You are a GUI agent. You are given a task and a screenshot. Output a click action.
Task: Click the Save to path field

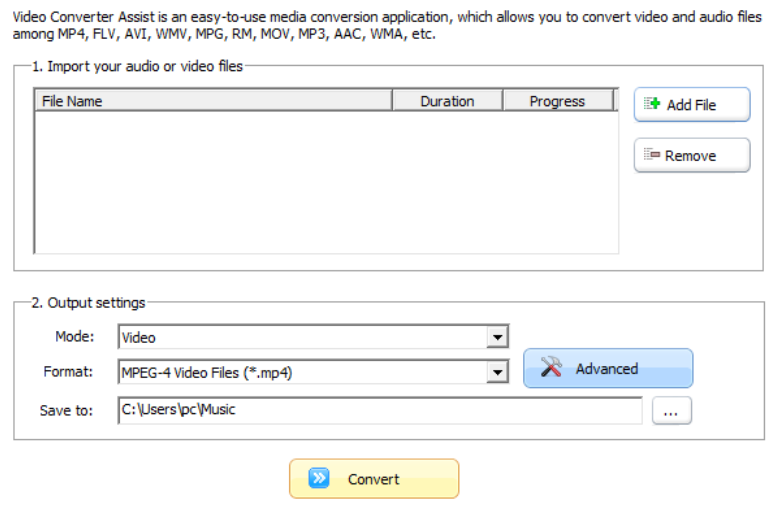tap(379, 410)
